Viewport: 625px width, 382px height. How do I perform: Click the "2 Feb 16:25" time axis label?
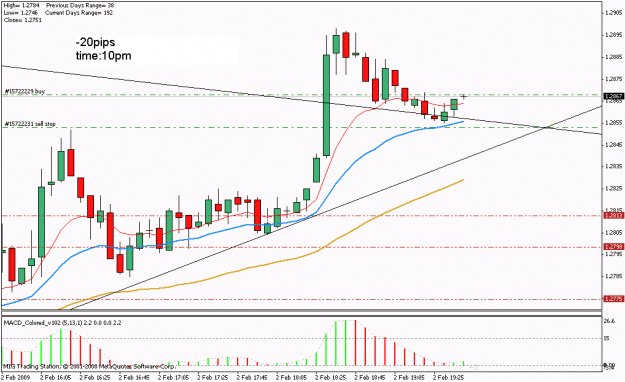(96, 377)
